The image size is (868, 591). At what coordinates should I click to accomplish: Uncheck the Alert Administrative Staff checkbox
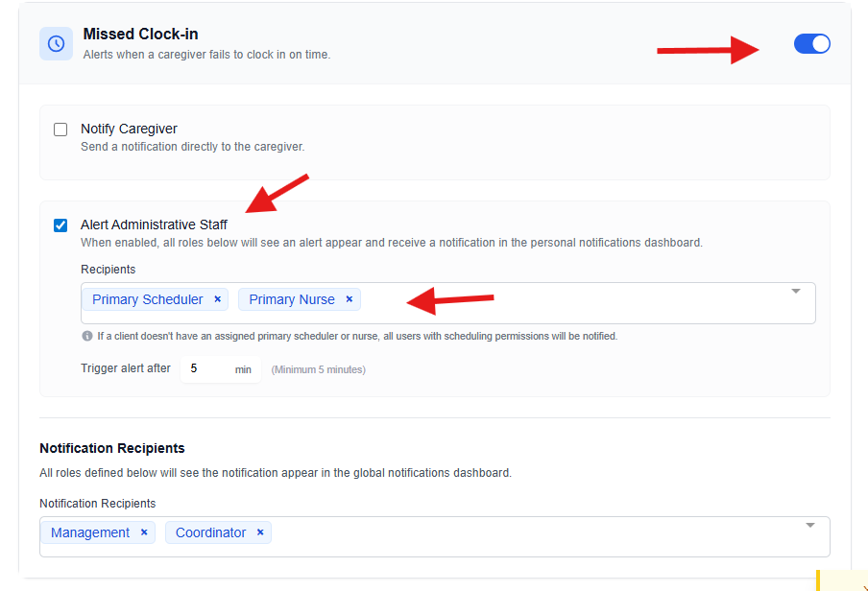(60, 225)
